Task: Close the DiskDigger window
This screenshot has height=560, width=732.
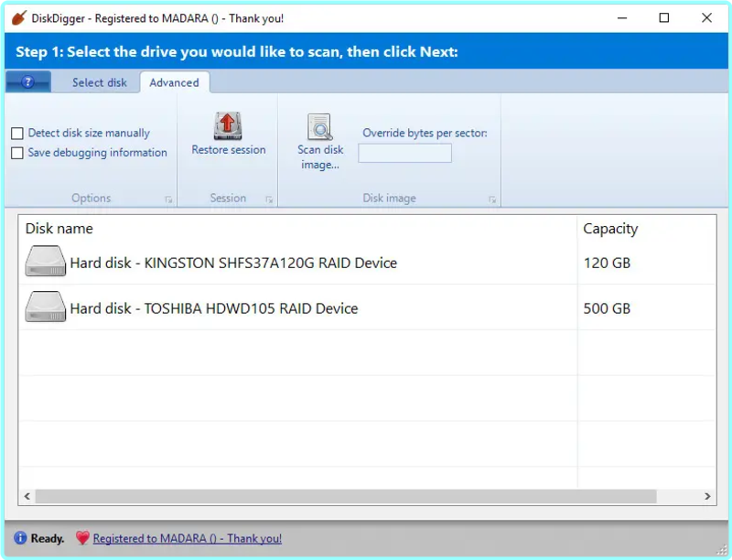Action: pos(706,18)
